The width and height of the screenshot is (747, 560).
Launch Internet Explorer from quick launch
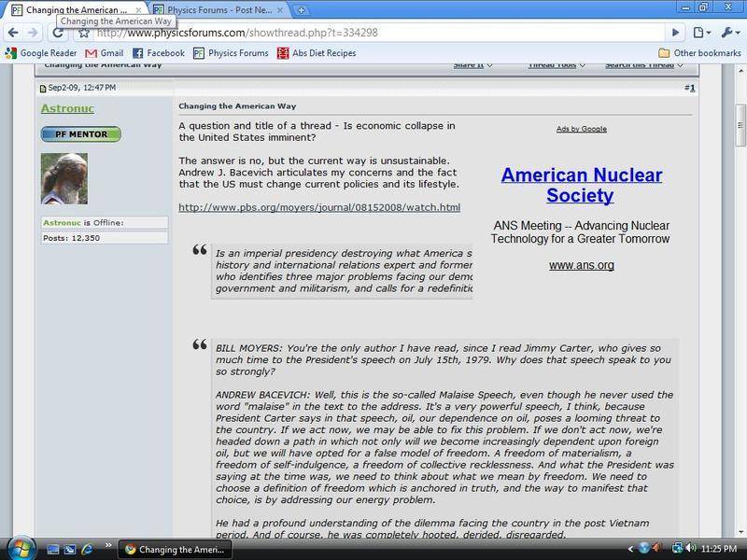click(87, 550)
